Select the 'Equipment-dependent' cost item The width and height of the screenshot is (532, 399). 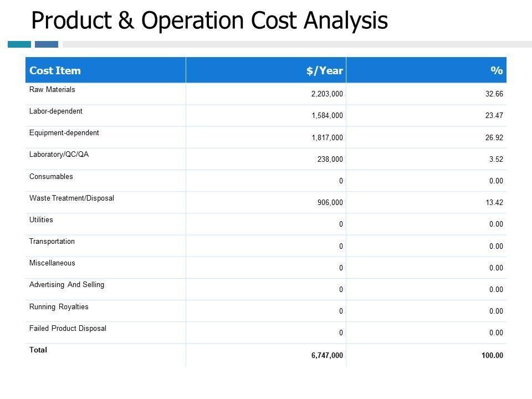(63, 133)
